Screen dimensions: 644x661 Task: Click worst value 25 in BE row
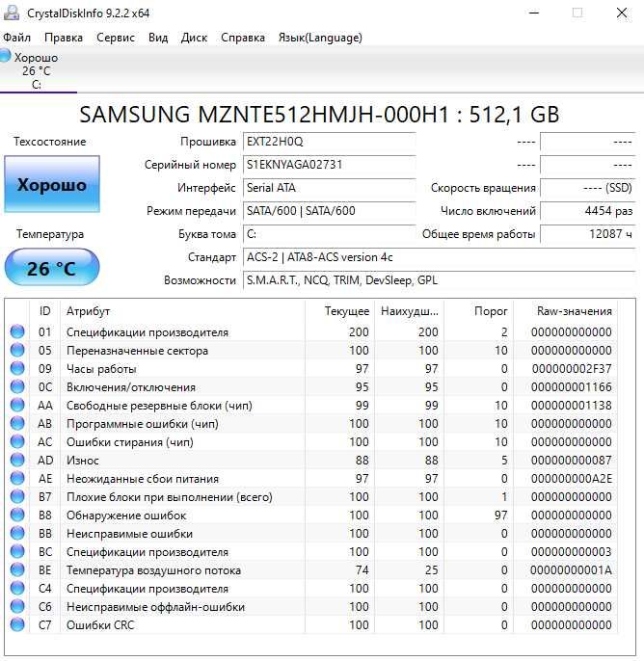(431, 570)
